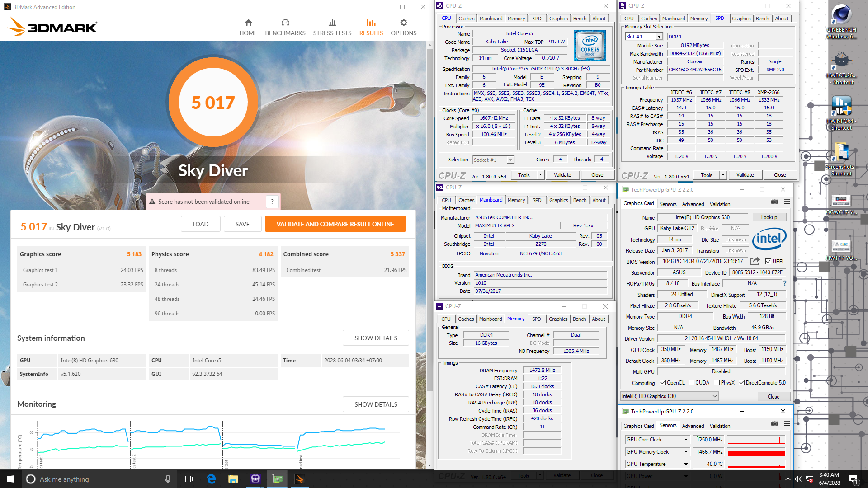Toggle the OpenCL computing checkbox
Viewport: 868px width, 488px height.
click(x=663, y=383)
